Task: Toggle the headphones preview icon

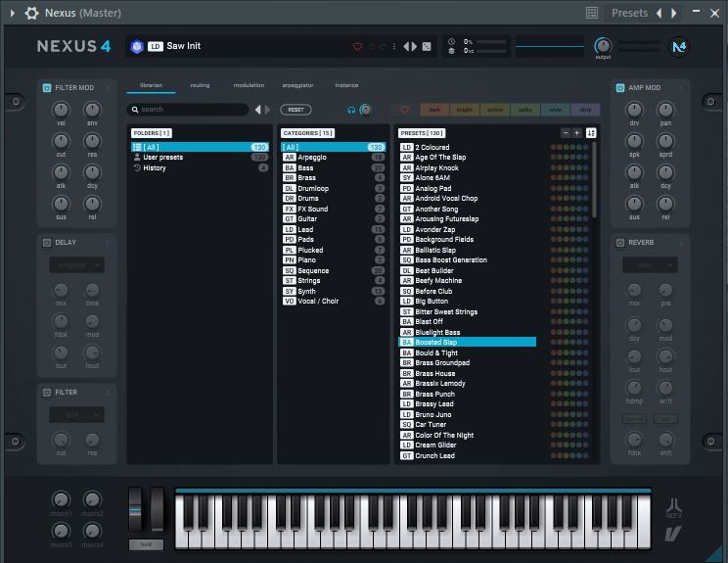Action: (x=351, y=110)
